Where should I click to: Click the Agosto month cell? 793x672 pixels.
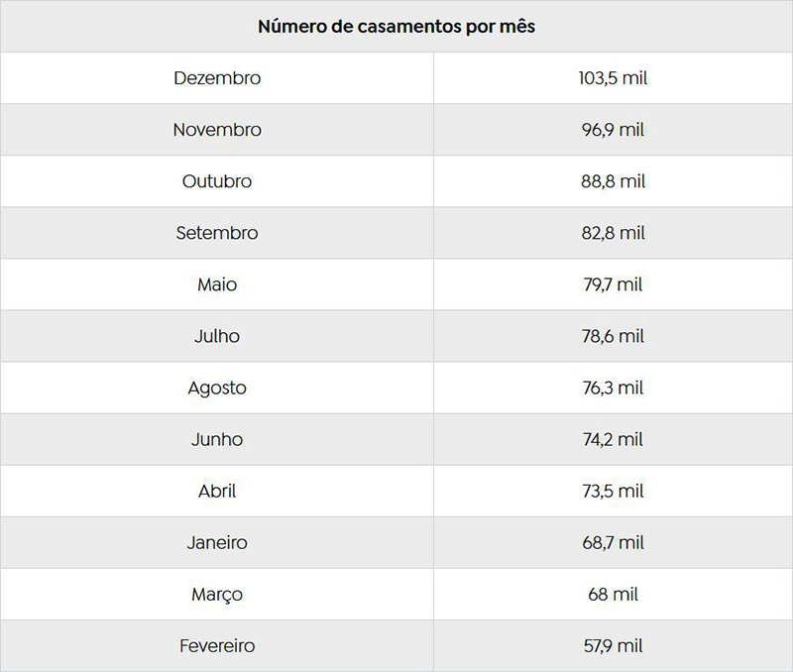217,388
